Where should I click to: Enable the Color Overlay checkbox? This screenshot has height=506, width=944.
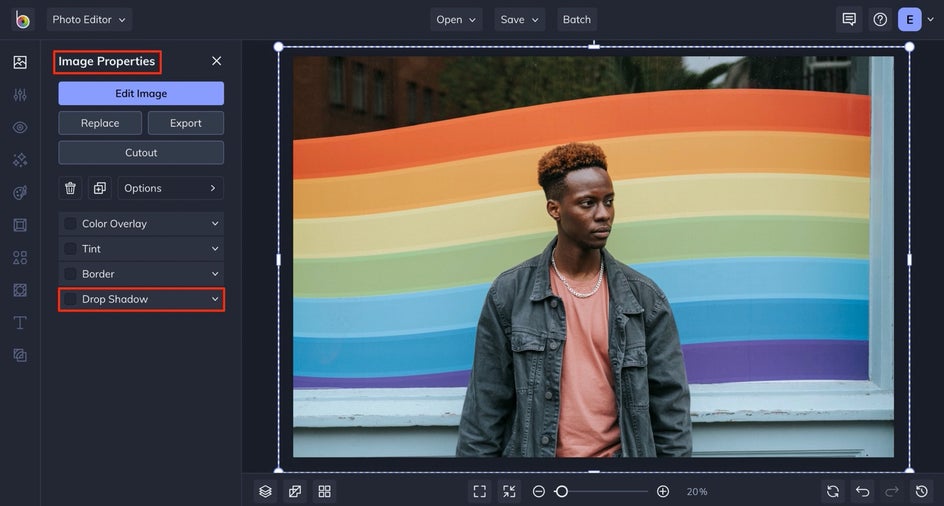(x=70, y=224)
